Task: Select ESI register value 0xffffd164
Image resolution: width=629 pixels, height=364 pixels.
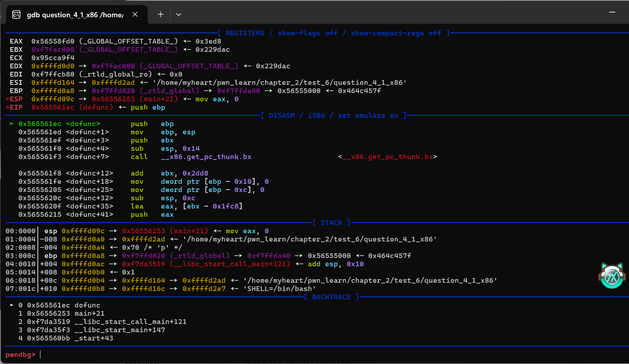Action: click(x=53, y=82)
